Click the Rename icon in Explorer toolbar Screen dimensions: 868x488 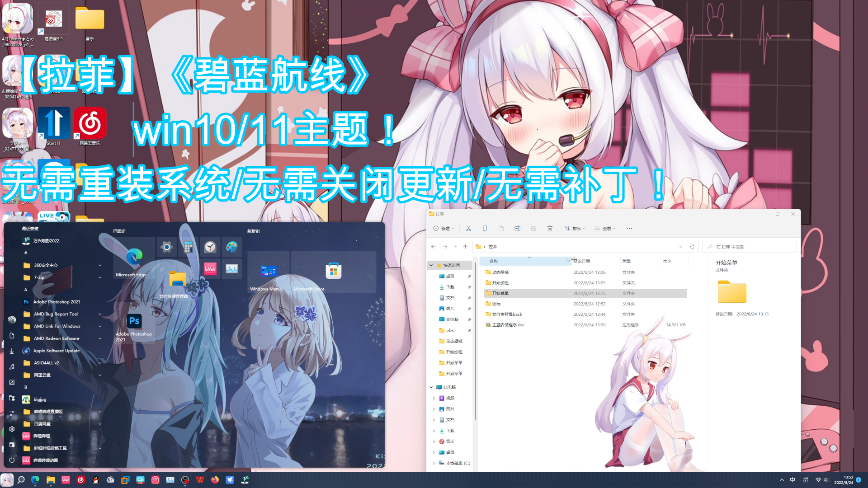pyautogui.click(x=517, y=229)
